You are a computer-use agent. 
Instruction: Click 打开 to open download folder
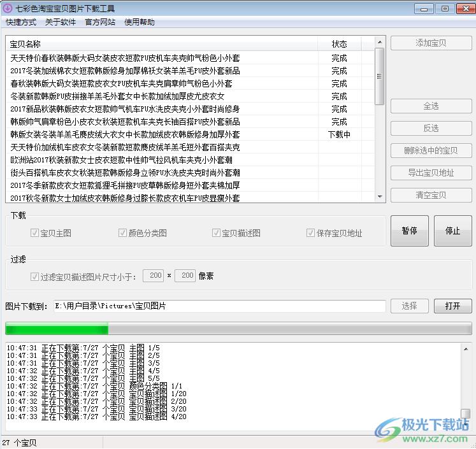coord(452,306)
